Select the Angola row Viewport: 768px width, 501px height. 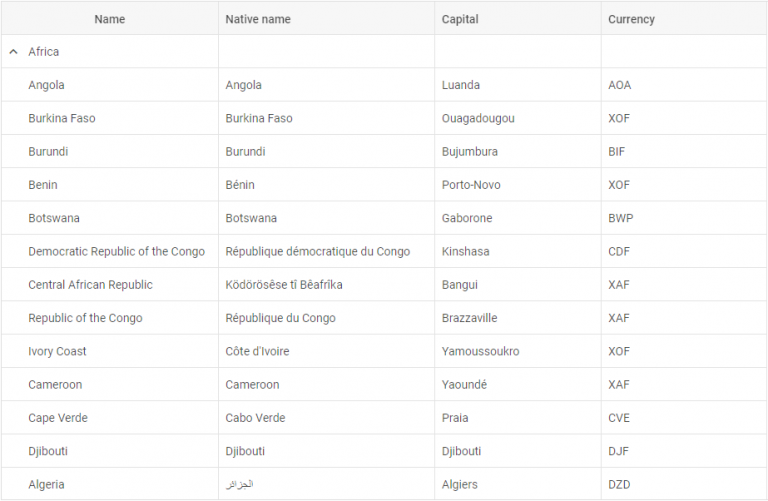click(384, 85)
